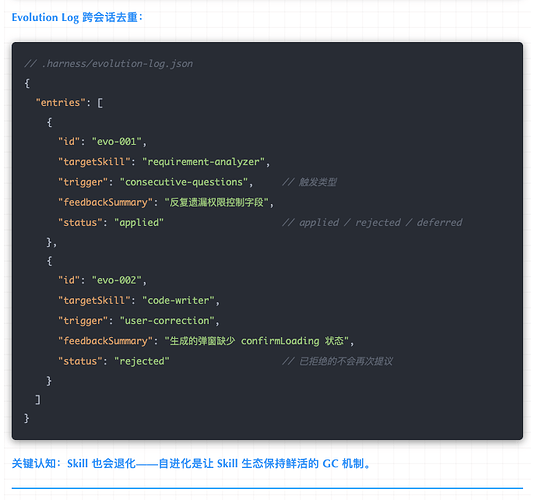Click the "applied" status value
This screenshot has height=500, width=541.
pos(139,223)
